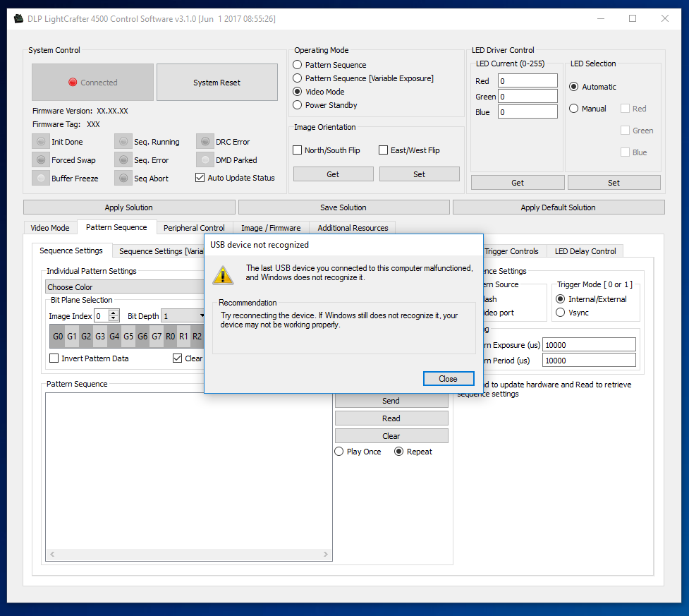Click Set in LED Driver Control
Screen dimensions: 689x616
tap(614, 183)
